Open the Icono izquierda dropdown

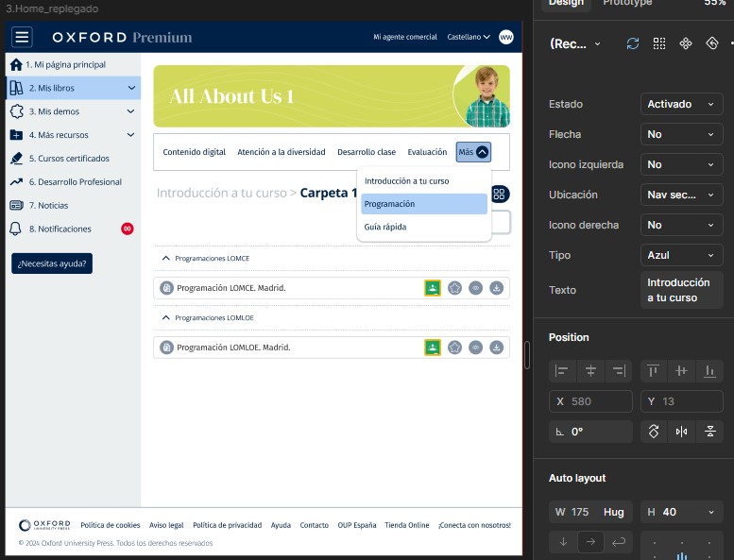click(x=682, y=164)
